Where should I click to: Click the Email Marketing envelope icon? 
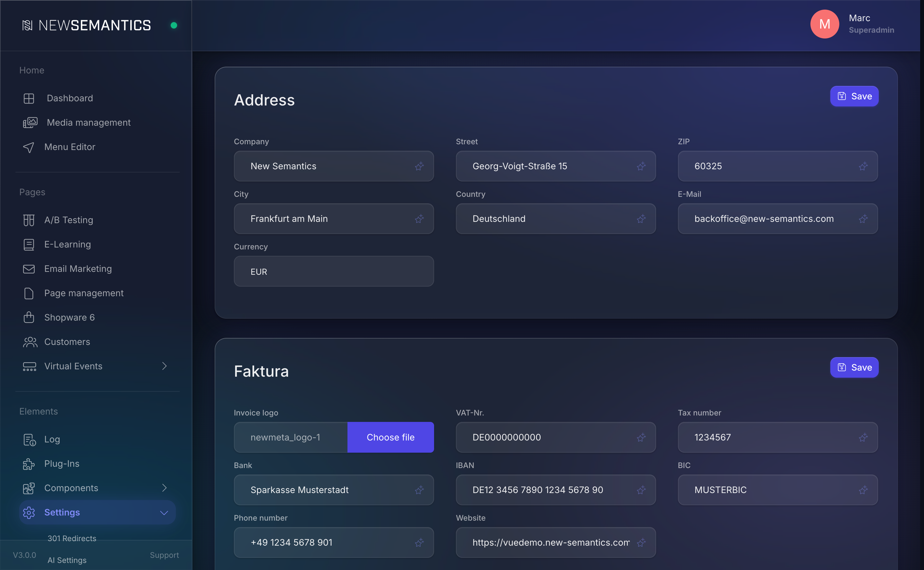pyautogui.click(x=29, y=269)
